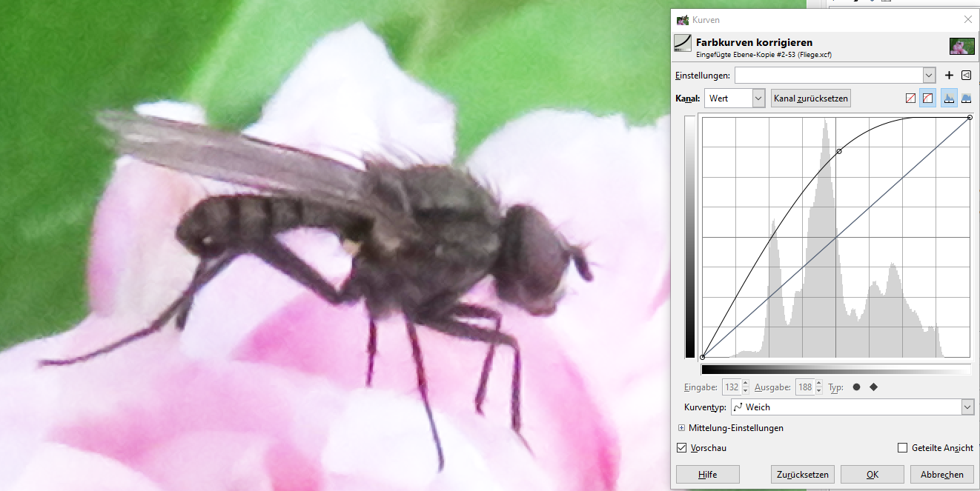Confirm the curves with OK
The width and height of the screenshot is (980, 491).
873,475
